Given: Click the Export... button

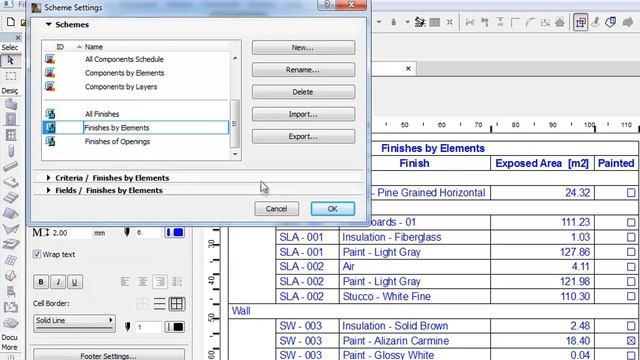Looking at the screenshot, I should pos(303,136).
